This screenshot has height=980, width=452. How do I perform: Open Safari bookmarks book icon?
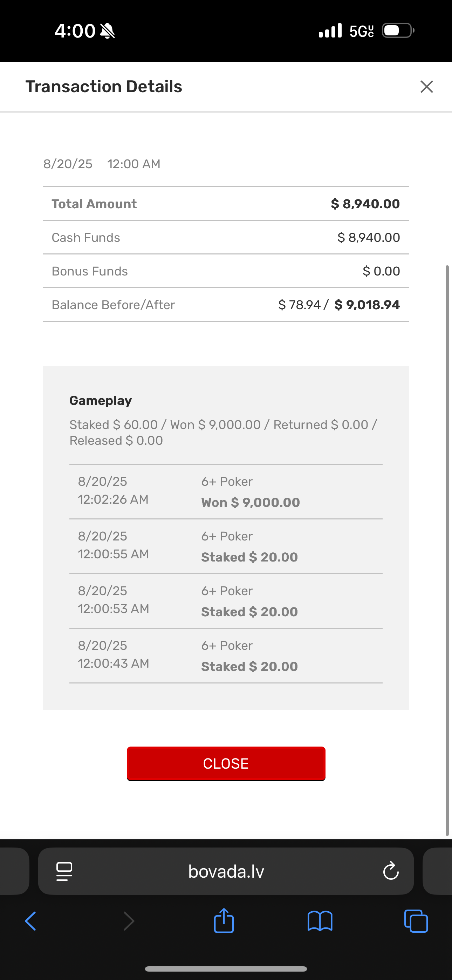pos(320,921)
